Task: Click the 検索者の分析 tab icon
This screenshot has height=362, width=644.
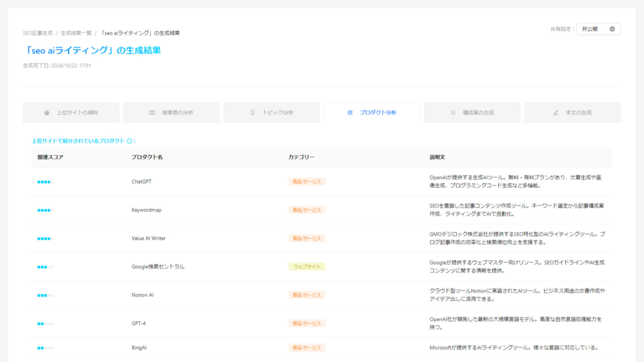Action: [152, 112]
